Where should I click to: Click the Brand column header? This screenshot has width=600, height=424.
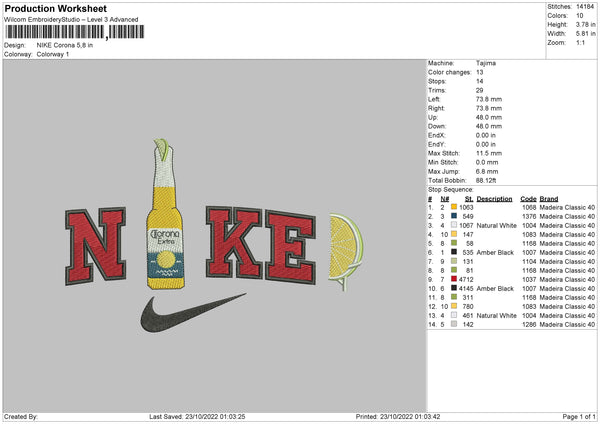coord(549,199)
